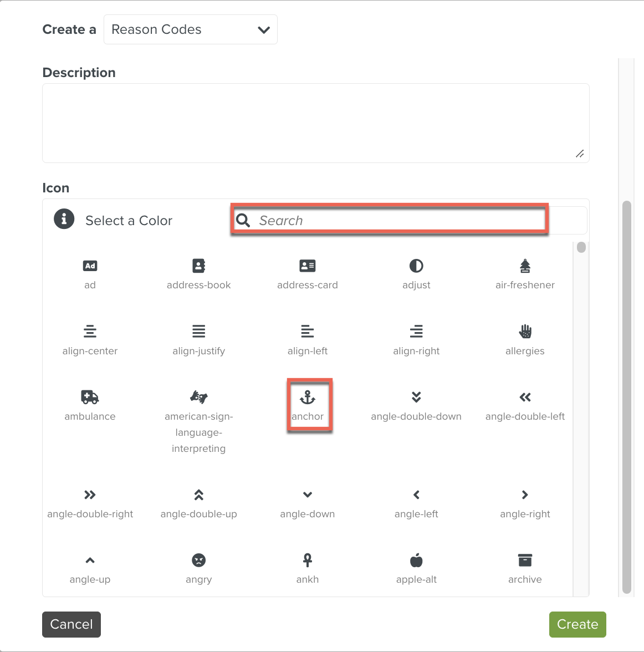Select the anchor icon
Image resolution: width=644 pixels, height=652 pixels.
[308, 398]
